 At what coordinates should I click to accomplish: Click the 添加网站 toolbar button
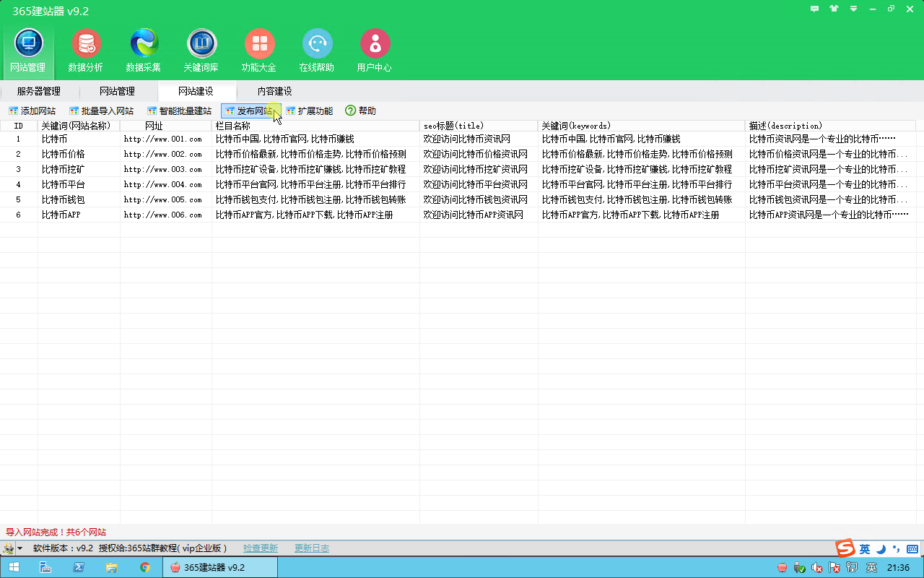click(32, 111)
